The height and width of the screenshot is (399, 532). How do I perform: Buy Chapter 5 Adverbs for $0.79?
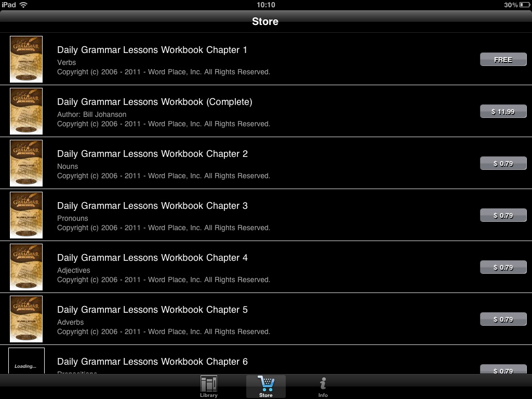[x=503, y=319]
